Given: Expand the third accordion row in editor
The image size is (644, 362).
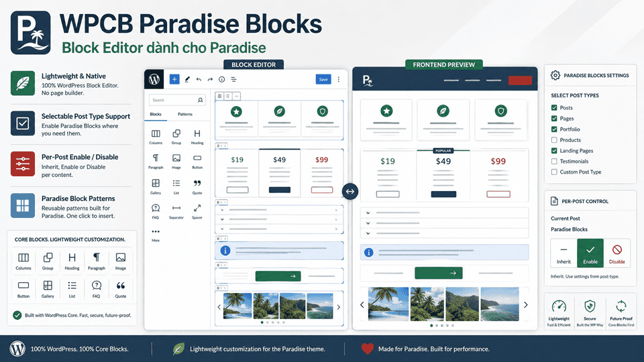Looking at the screenshot, I should 279,229.
